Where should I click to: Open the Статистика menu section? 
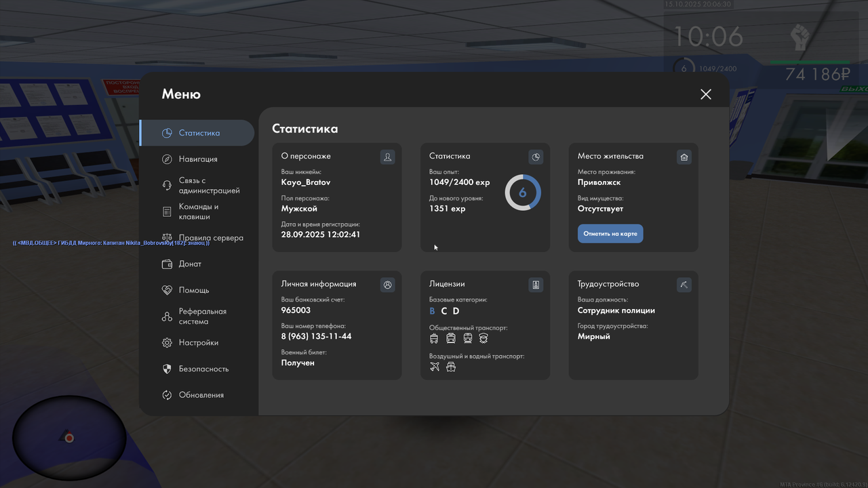click(x=197, y=133)
